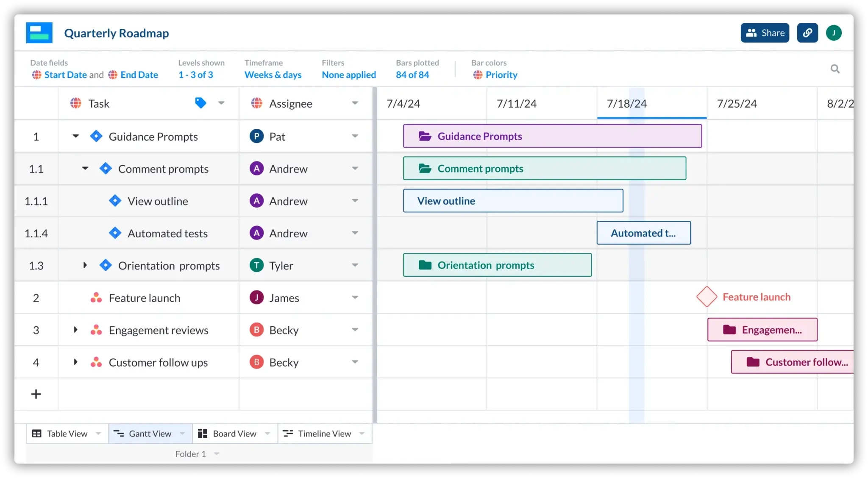Switch to Timeline View
Screen dimensions: 868x478
pyautogui.click(x=324, y=433)
